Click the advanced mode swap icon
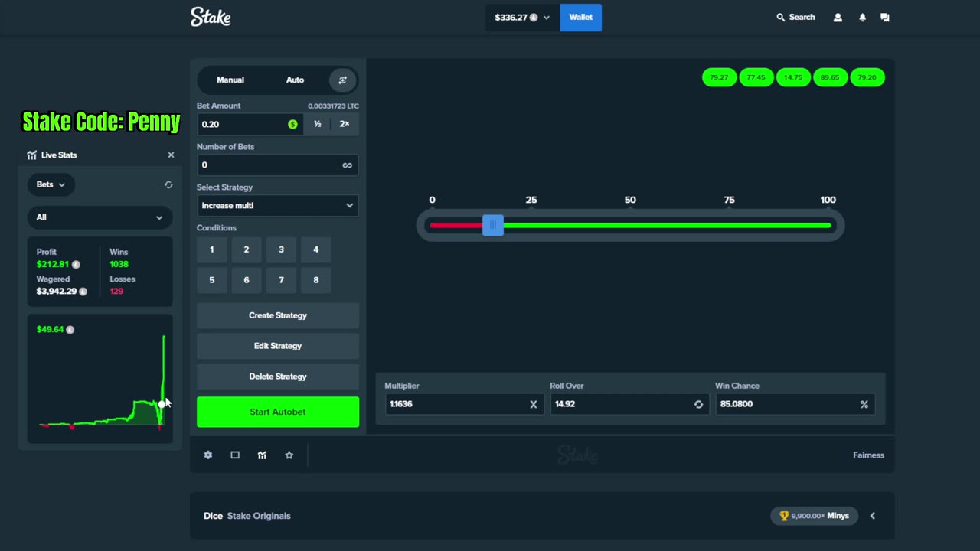Screen dimensions: 980x551 point(342,80)
